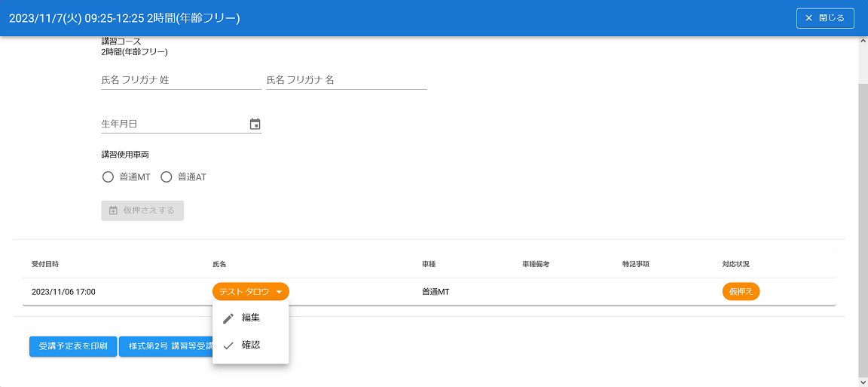The height and width of the screenshot is (387, 868).
Task: Click the calendar-plus icon on 仮押さえする
Action: [x=113, y=210]
